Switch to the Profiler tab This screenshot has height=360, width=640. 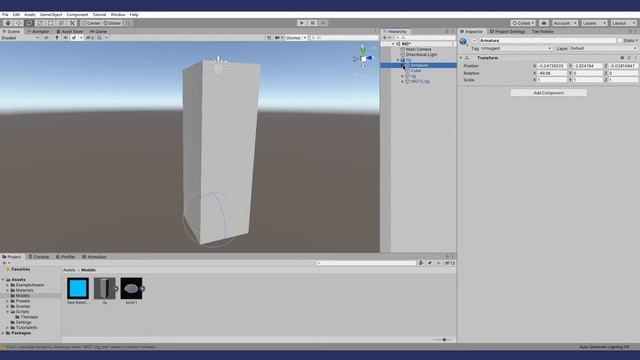(66, 257)
